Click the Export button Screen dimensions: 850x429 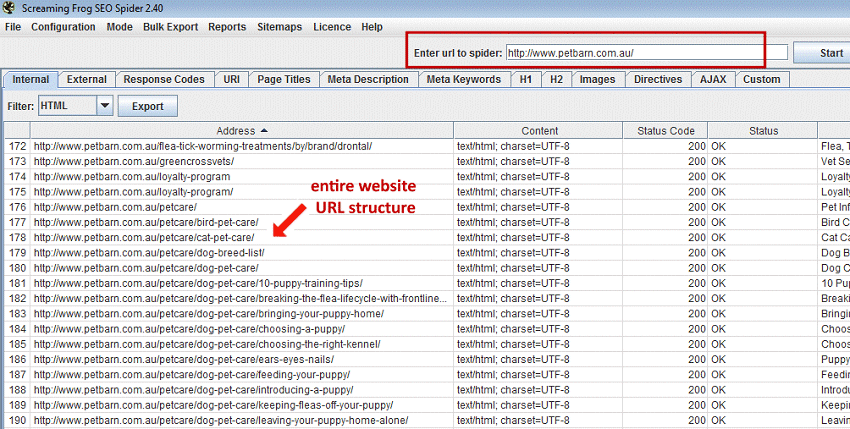click(147, 106)
